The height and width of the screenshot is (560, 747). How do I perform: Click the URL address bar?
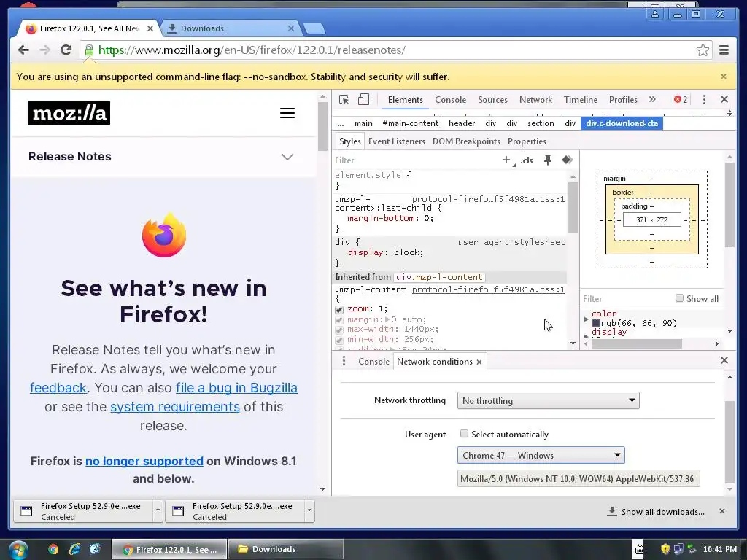click(x=395, y=50)
